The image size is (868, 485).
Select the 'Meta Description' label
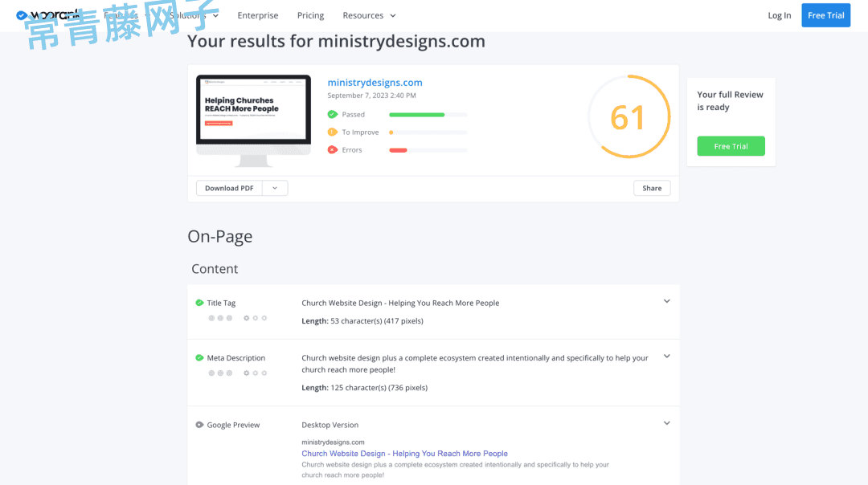coord(235,358)
